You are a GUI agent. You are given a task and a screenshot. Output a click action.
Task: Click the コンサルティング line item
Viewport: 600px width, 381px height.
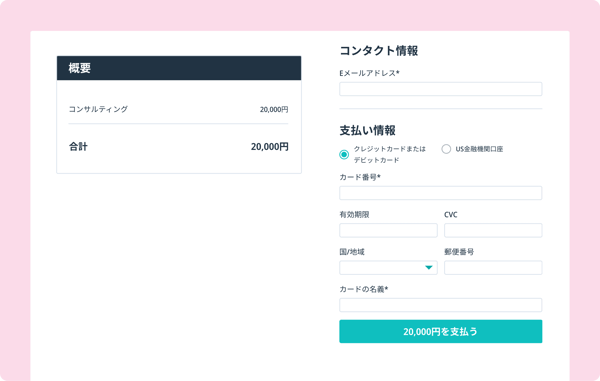tap(98, 109)
